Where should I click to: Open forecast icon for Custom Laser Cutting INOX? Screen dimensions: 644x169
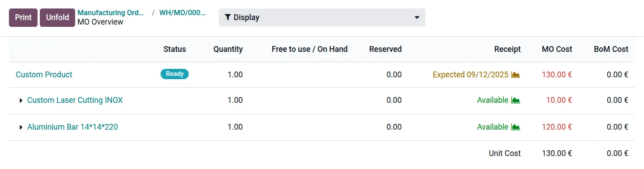[516, 101]
